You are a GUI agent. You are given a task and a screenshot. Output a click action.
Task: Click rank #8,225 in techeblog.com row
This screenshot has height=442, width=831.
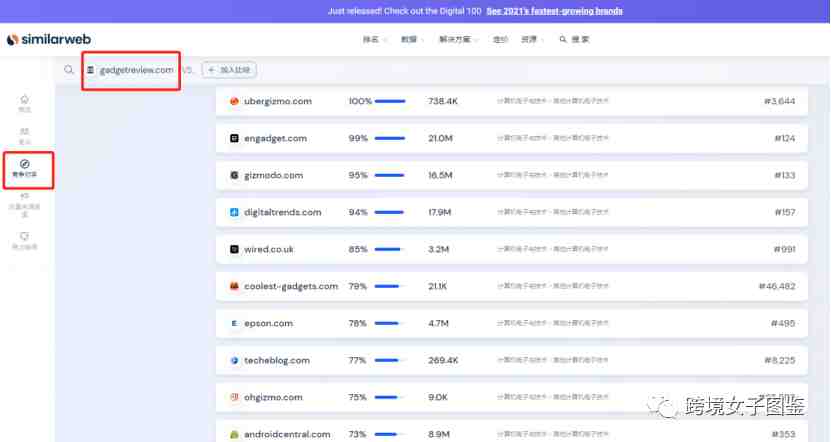click(x=780, y=360)
